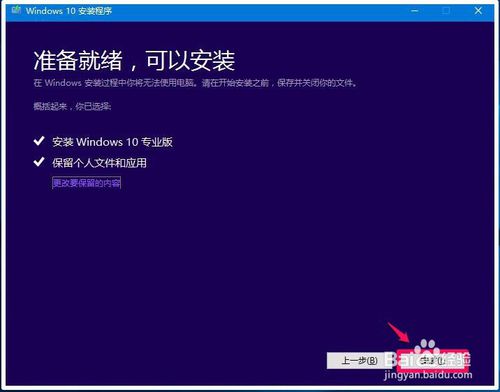Click the notice beginning 在 Windows 安装过程中
The image size is (500, 392).
click(196, 83)
